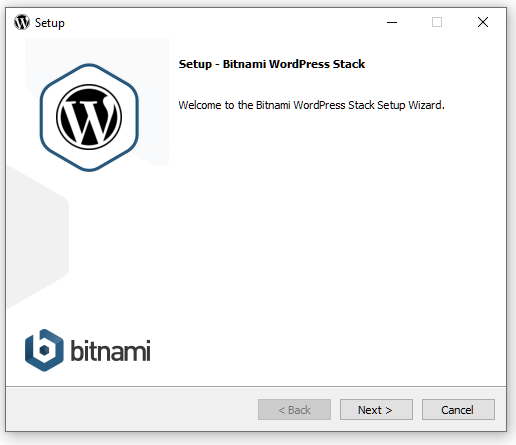Click the word Wizard in welcome text
This screenshot has width=516, height=445.
[x=426, y=105]
